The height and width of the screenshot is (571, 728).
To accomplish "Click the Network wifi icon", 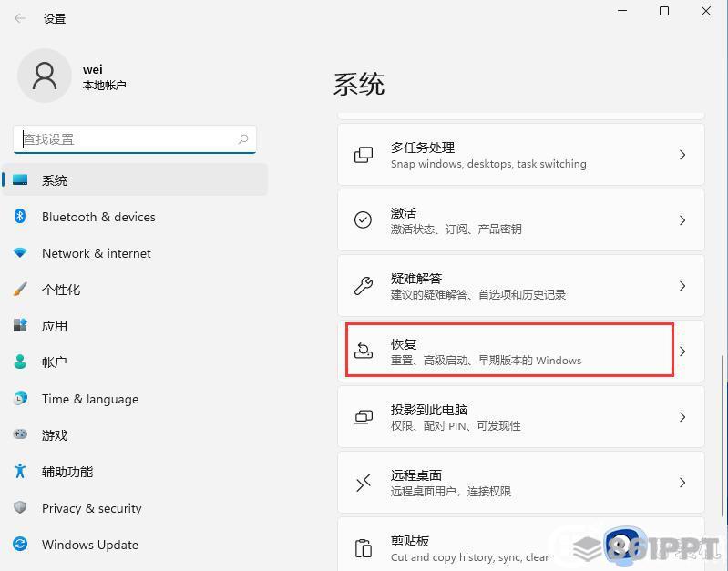I will [20, 252].
